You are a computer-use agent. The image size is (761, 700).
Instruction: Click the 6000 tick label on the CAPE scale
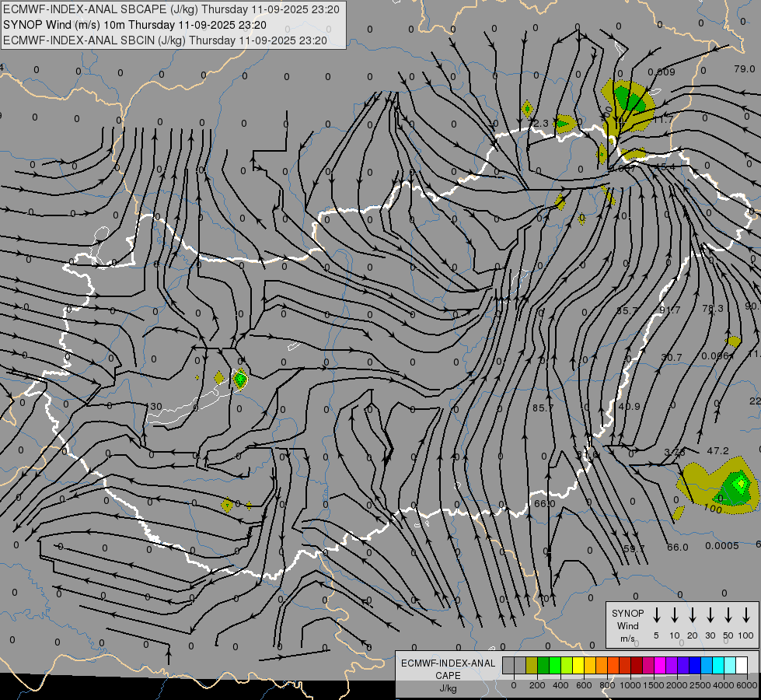(747, 685)
